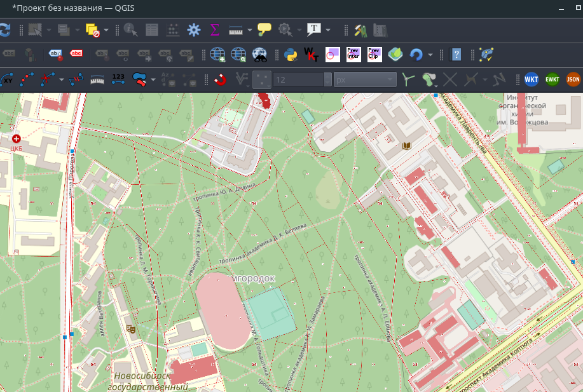Toggle the red label highlight tool
The image size is (583, 392).
tap(77, 55)
